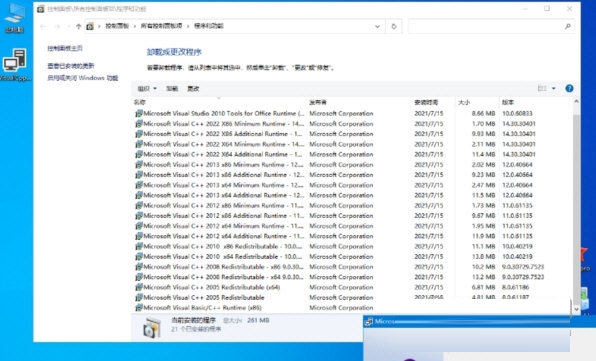Click version cell 8.0.61186
This screenshot has height=361, width=596.
pyautogui.click(x=515, y=287)
